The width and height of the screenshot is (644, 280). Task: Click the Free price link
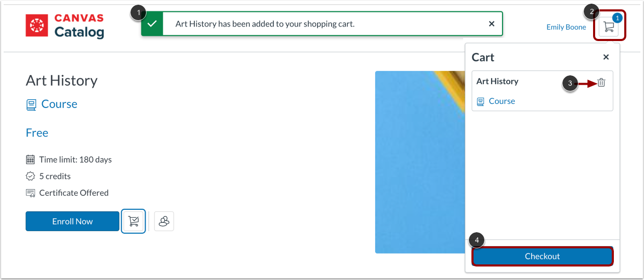pos(37,133)
